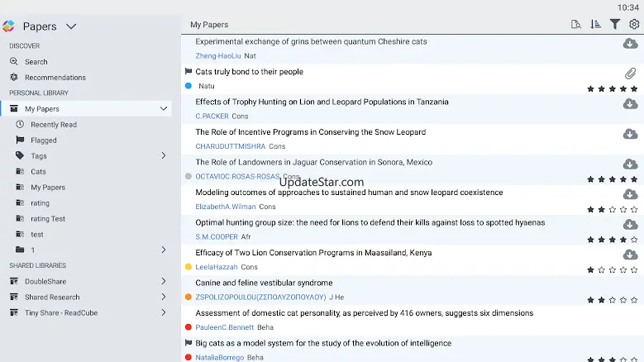
Task: Click blue color label on Cats truly bond
Action: coord(188,86)
